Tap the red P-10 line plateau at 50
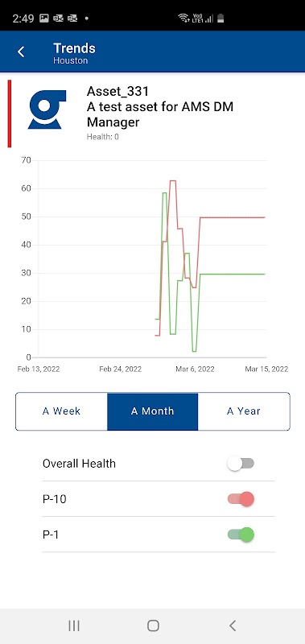 pyautogui.click(x=233, y=217)
